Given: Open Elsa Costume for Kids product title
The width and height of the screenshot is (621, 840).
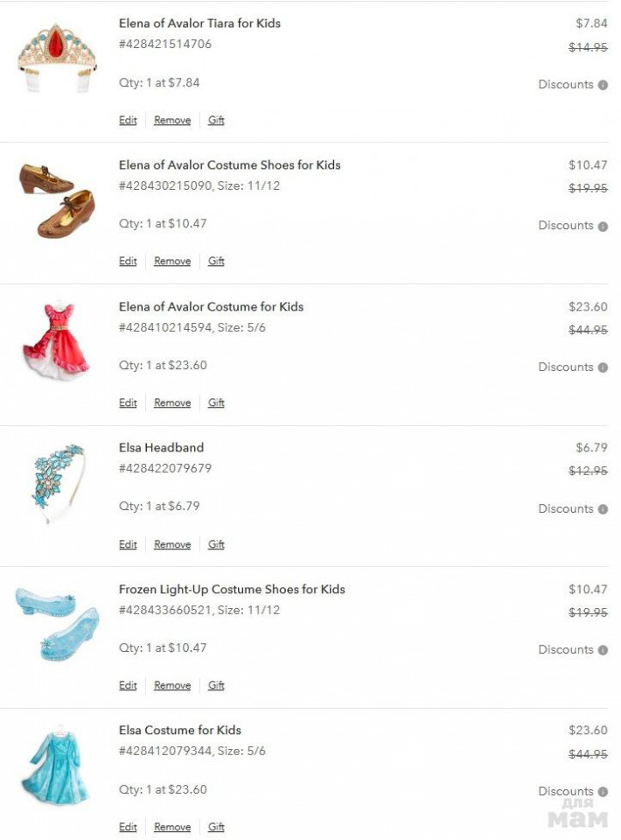Looking at the screenshot, I should click(x=179, y=731).
